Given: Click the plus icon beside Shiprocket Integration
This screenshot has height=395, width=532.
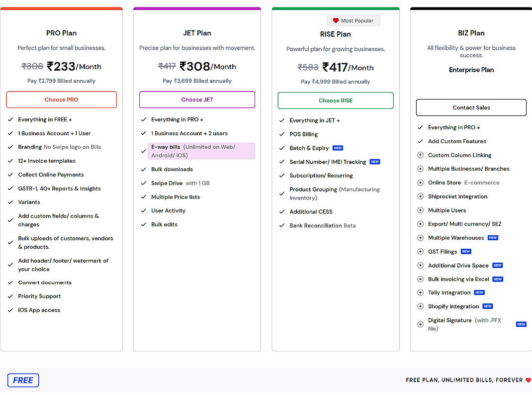Looking at the screenshot, I should point(420,196).
